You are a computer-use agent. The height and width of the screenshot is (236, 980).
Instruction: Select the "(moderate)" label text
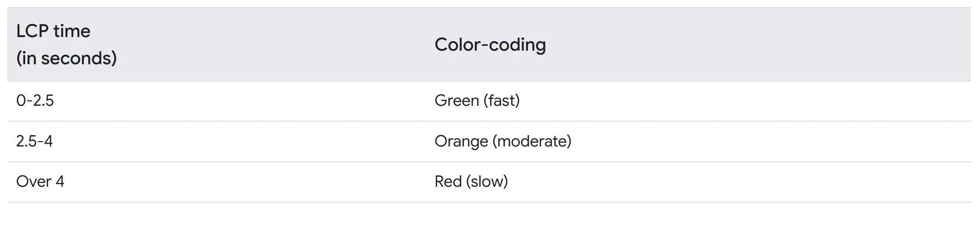pyautogui.click(x=532, y=142)
